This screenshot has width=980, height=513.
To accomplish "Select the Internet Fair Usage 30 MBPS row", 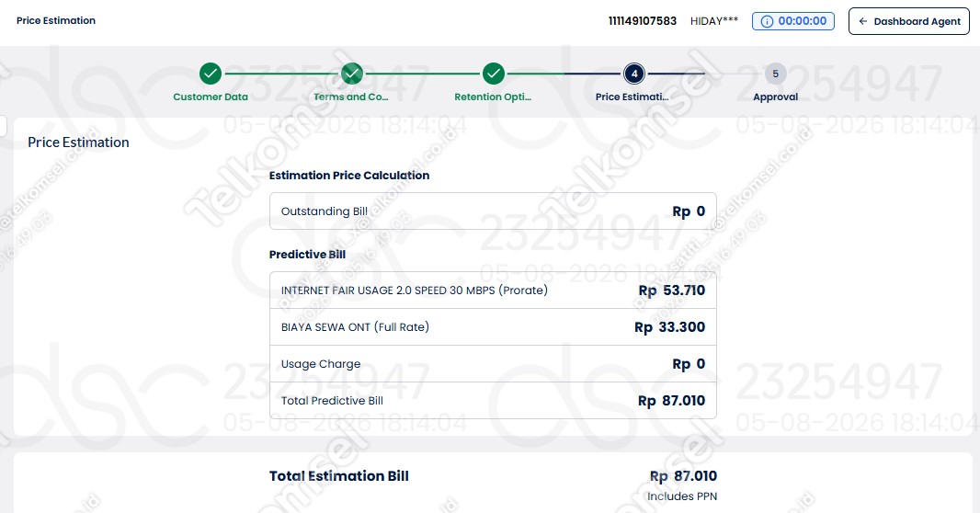I will (493, 290).
